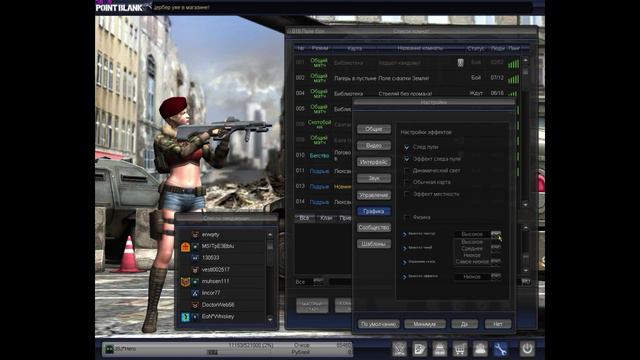Open the 'Общие' settings tab
The height and width of the screenshot is (360, 640).
(373, 129)
